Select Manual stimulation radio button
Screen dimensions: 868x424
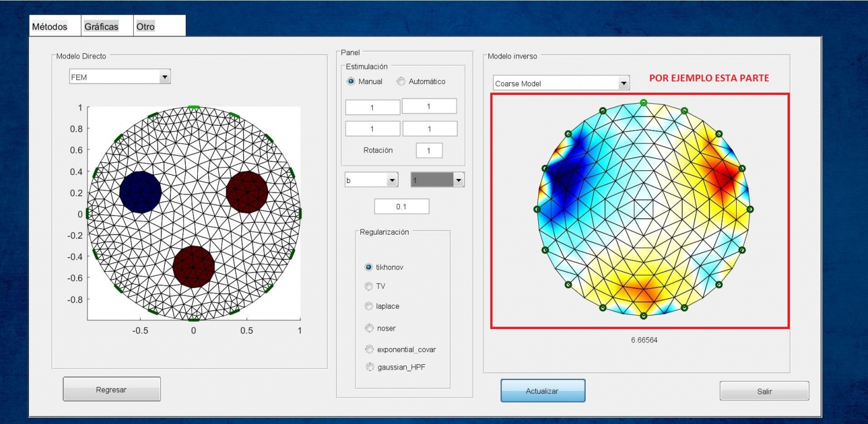(351, 82)
